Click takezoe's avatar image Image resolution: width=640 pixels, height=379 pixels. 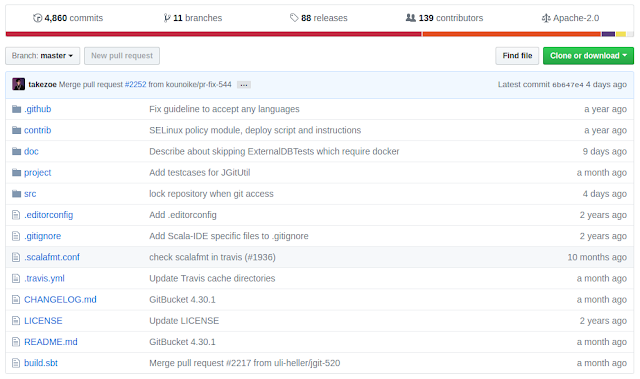pos(18,84)
